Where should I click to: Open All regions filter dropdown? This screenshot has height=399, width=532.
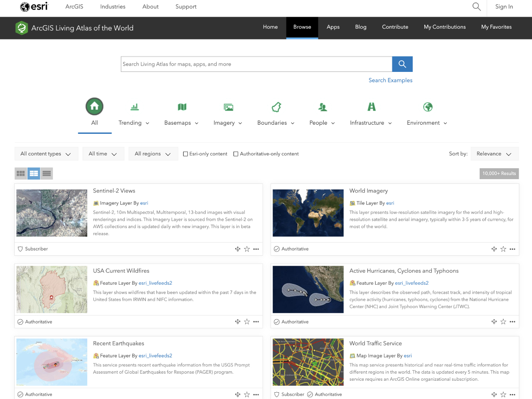(153, 154)
